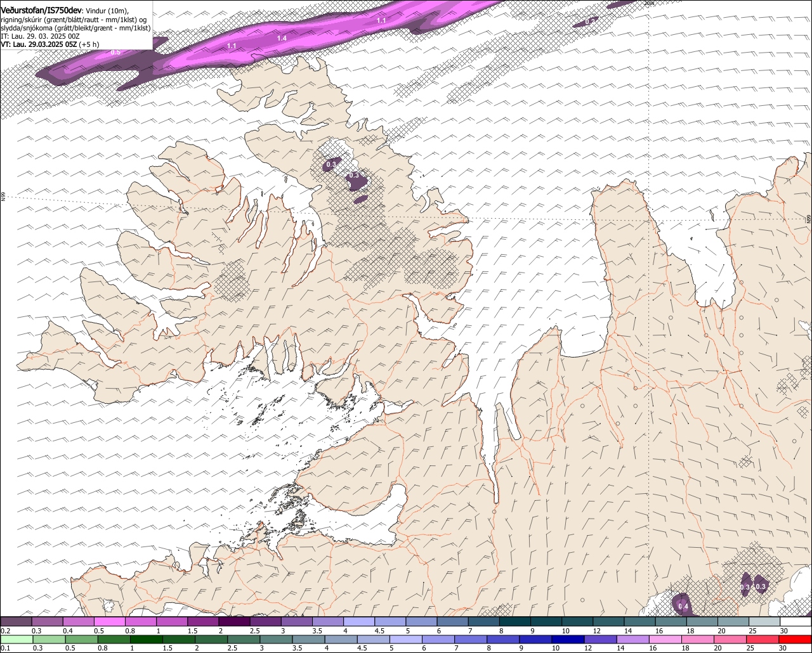This screenshot has width=812, height=653.
Task: Click the 'rigning/skúrir' legend description line
Action: [x=74, y=20]
